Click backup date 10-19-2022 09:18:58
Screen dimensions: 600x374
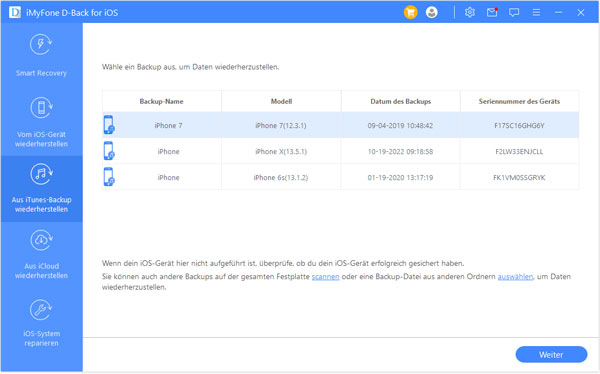tap(400, 152)
